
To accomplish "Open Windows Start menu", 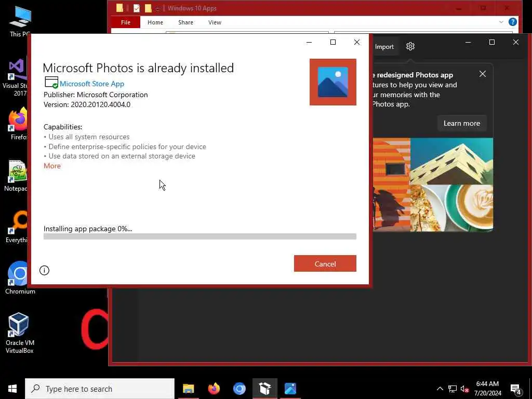I will pos(12,389).
